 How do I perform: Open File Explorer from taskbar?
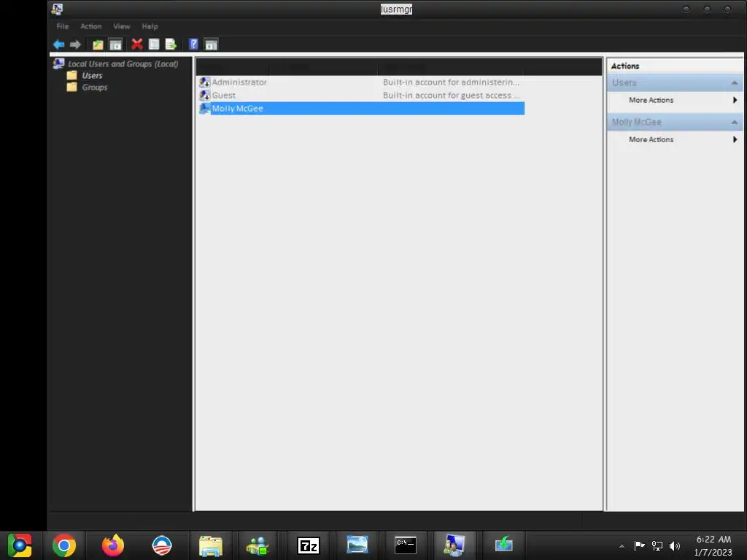click(x=211, y=545)
